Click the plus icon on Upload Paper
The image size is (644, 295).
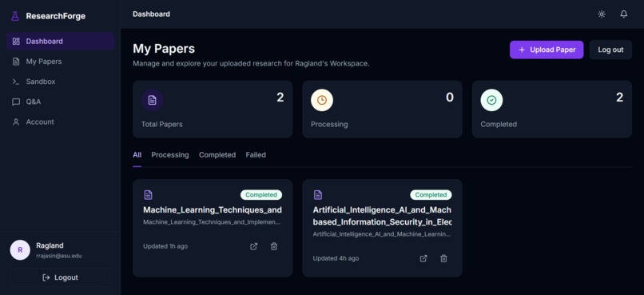coord(522,50)
